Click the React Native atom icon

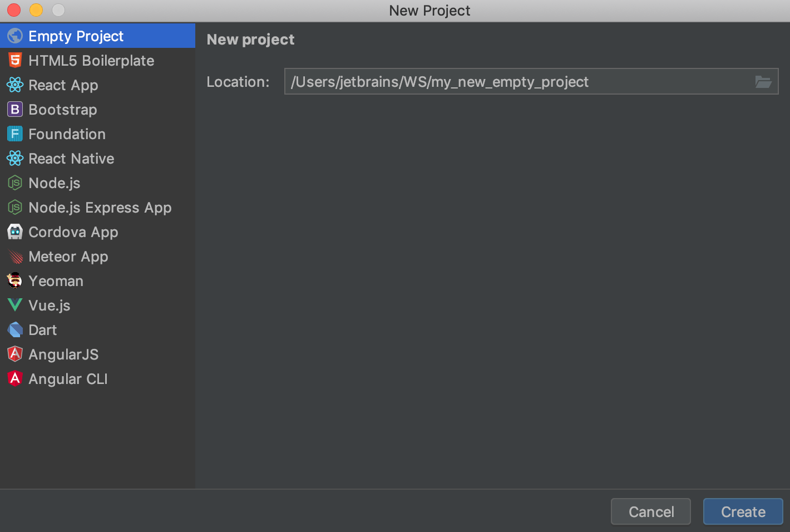click(15, 159)
